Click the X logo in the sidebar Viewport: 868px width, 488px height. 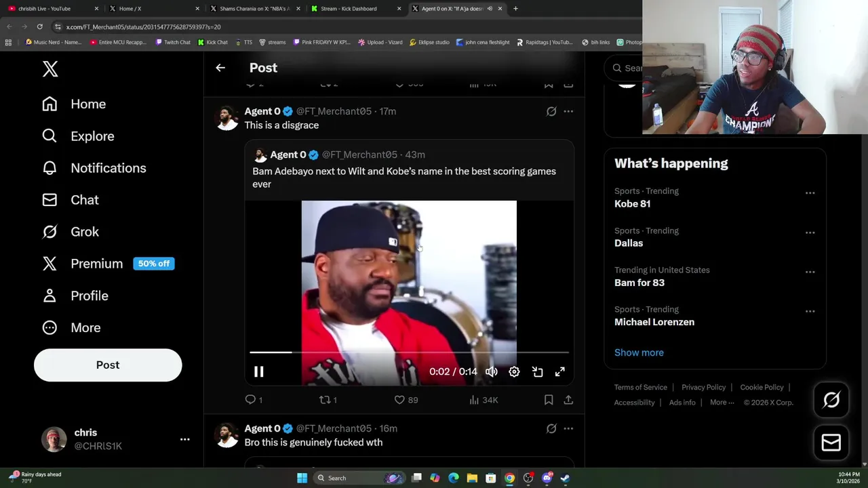(50, 68)
